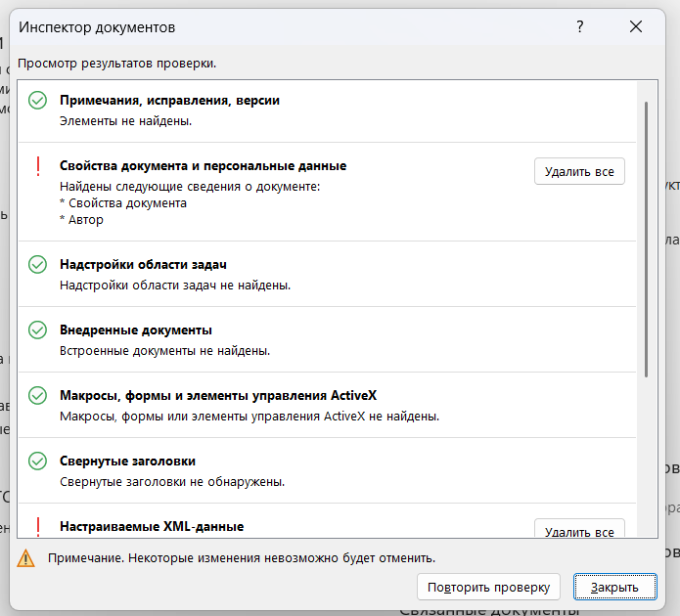Click red exclamation beside Настраиваемые XML-данные
This screenshot has height=616, width=680.
[38, 527]
